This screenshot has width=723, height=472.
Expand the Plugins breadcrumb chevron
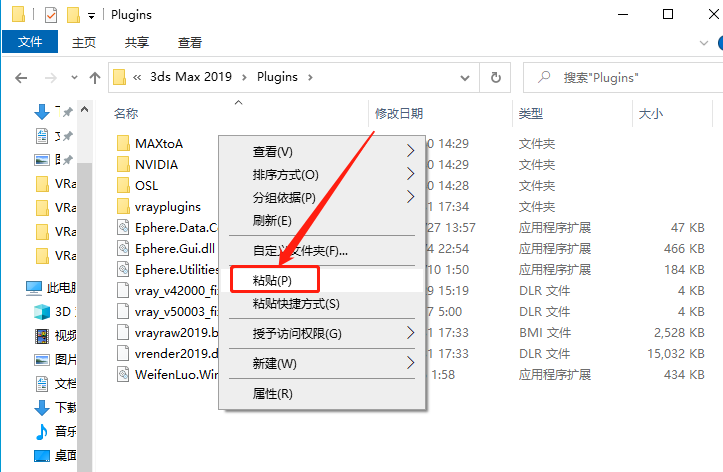(310, 77)
